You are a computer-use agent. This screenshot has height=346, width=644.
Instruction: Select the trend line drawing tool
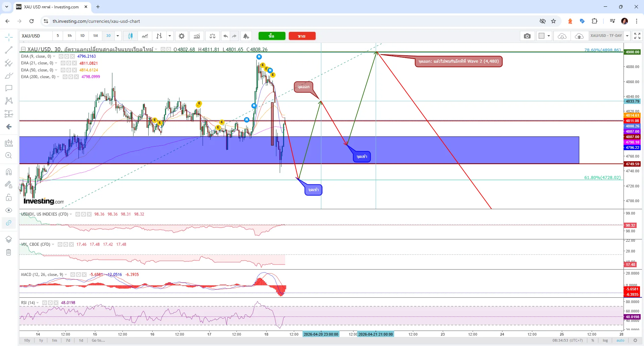pos(9,50)
